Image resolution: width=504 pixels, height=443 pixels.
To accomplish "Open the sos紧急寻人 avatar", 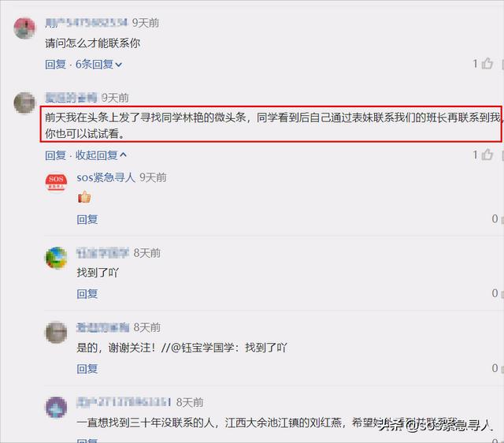I will 56,182.
